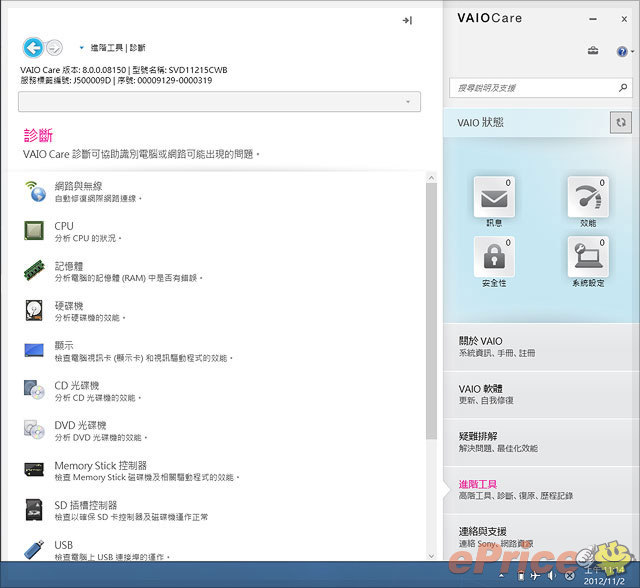Viewport: 640px width, 588px height.
Task: Open the 安全性 security lock icon
Action: (x=494, y=257)
